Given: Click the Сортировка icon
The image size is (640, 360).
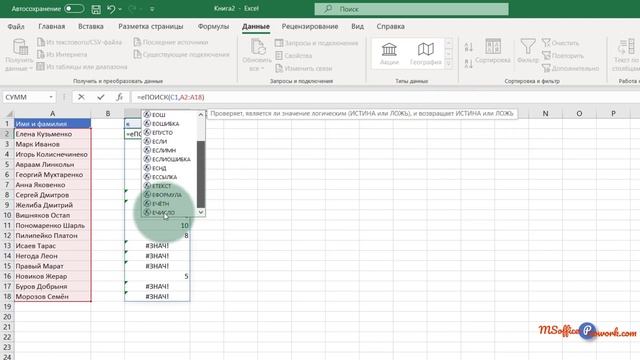Looking at the screenshot, I should coord(493,46).
